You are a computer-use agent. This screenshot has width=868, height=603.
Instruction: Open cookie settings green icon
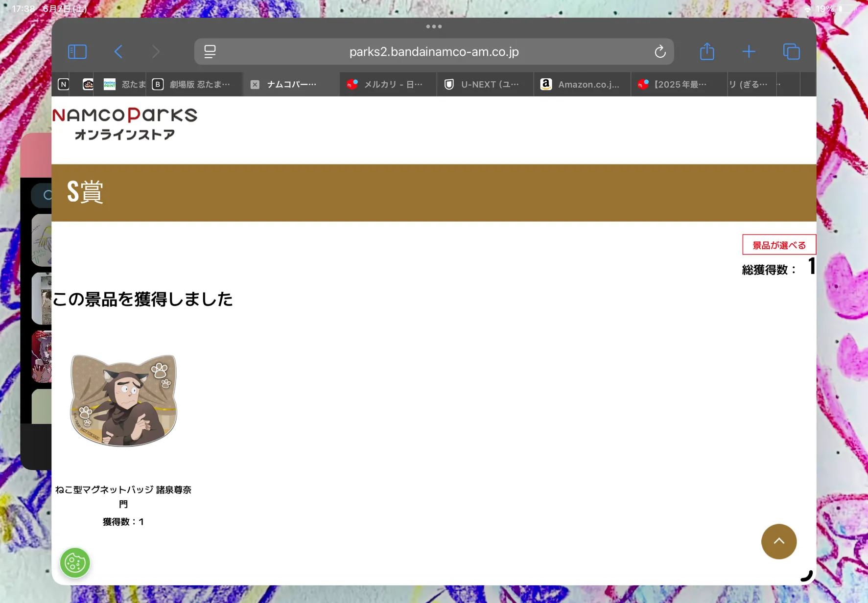[x=75, y=563]
